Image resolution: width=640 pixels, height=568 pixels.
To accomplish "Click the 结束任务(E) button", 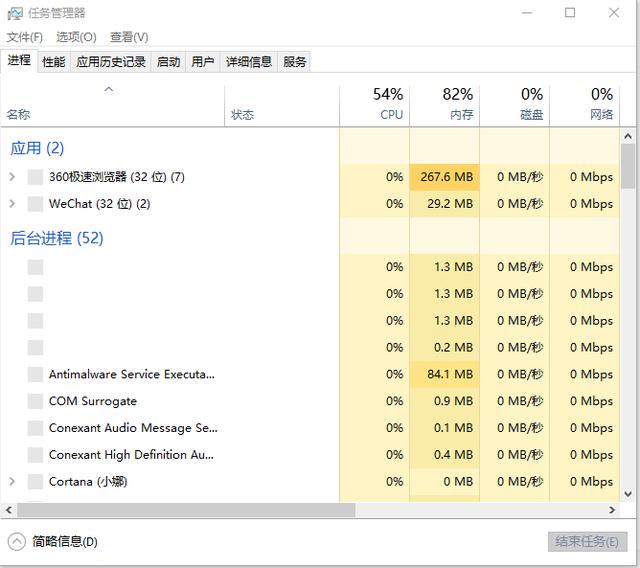I will (x=587, y=542).
